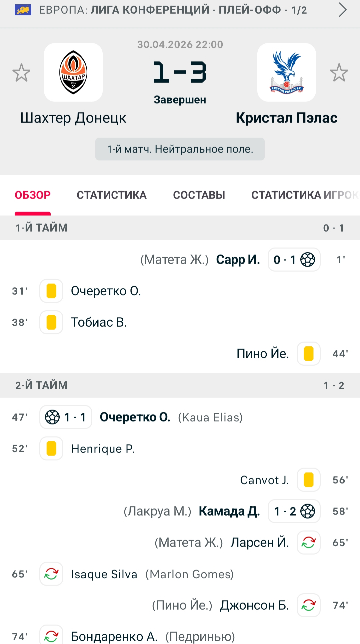Switch to the СТАТИСТИКА tab
Image resolution: width=360 pixels, height=644 pixels.
[112, 195]
